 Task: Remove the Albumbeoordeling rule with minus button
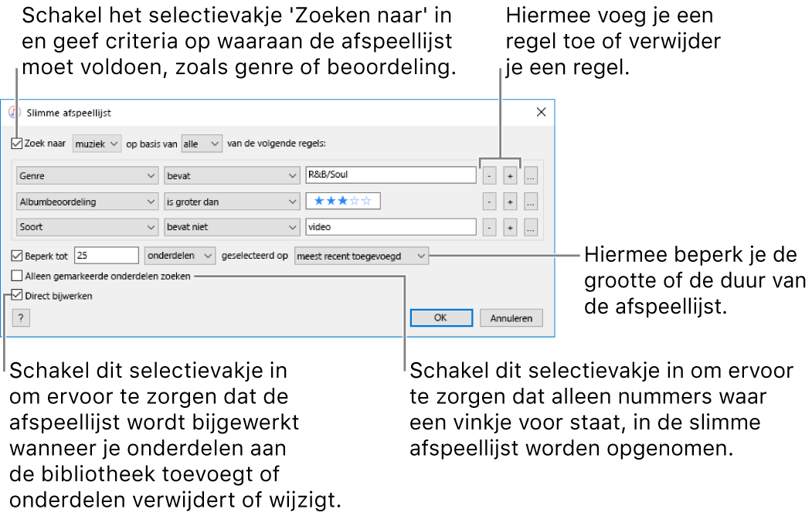489,202
